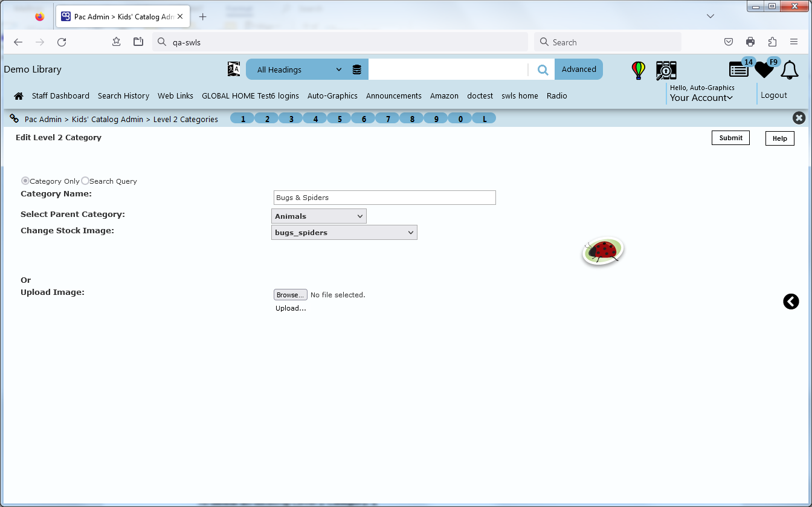The image size is (812, 507).
Task: Click Pac Admin breadcrumb link
Action: pyautogui.click(x=43, y=120)
